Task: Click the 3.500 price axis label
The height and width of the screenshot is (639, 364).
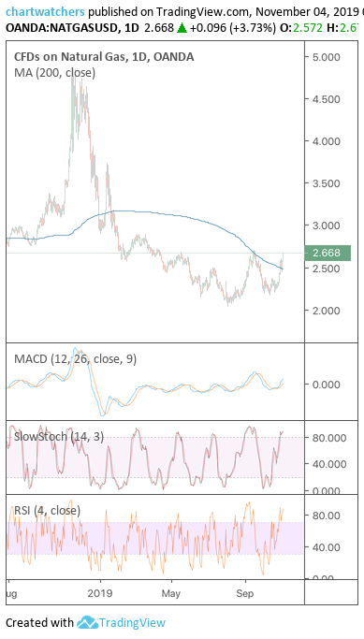Action: [326, 183]
